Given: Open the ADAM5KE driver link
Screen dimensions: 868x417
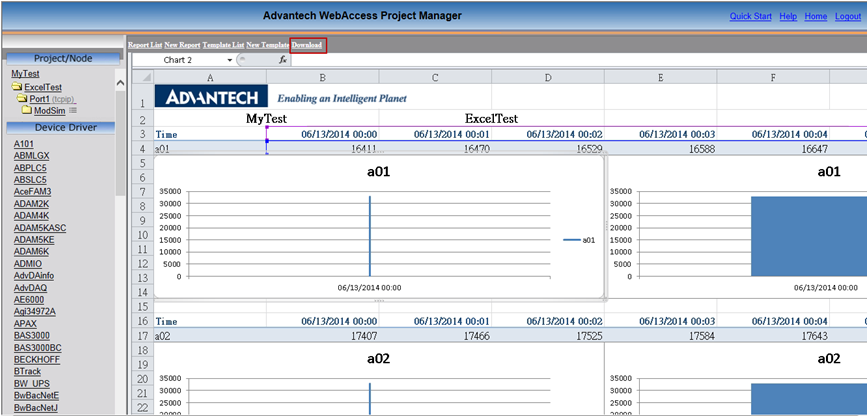Looking at the screenshot, I should click(x=34, y=240).
